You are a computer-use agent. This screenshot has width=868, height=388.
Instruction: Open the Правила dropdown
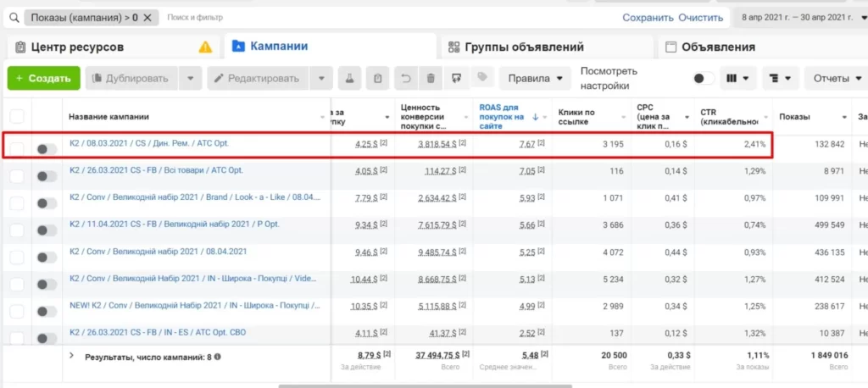535,78
